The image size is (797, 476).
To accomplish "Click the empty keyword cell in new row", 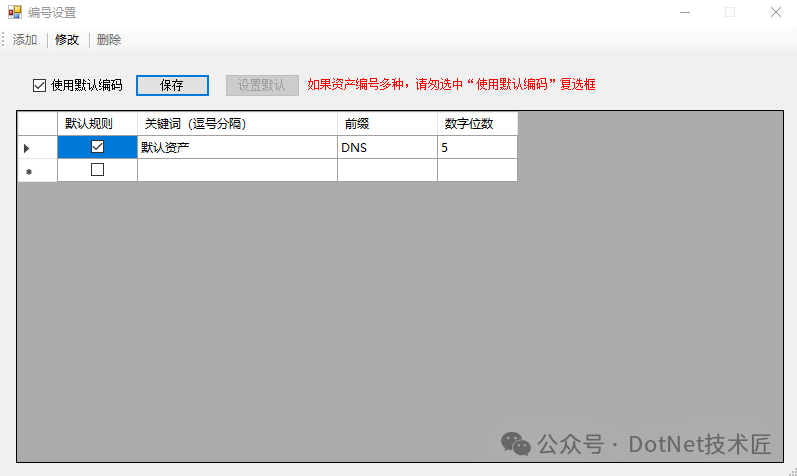I will coord(237,170).
